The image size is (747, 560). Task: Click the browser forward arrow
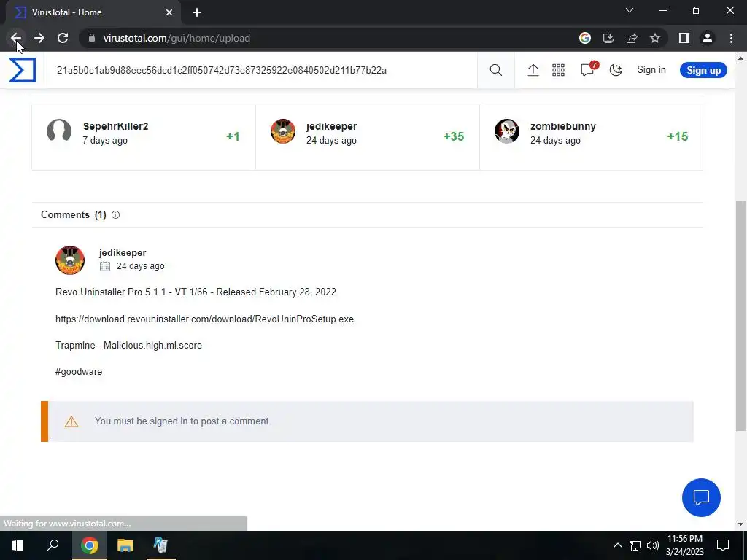39,38
